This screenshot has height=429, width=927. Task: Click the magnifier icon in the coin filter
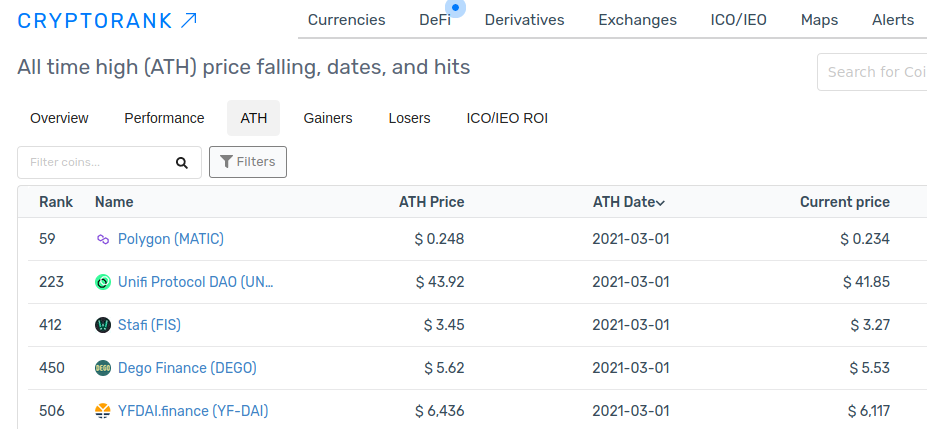[x=182, y=162]
